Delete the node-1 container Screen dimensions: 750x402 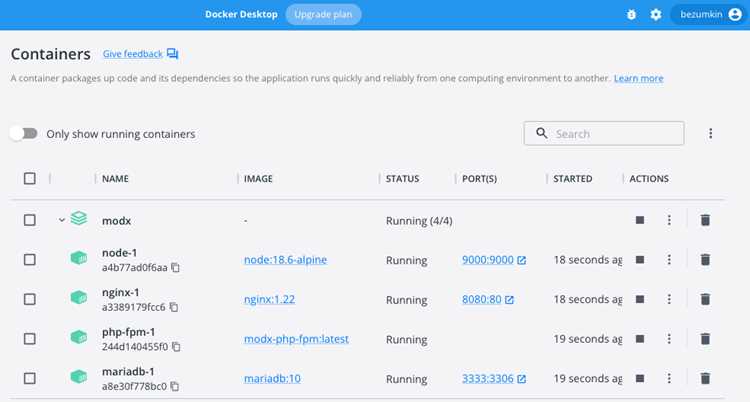tap(705, 259)
